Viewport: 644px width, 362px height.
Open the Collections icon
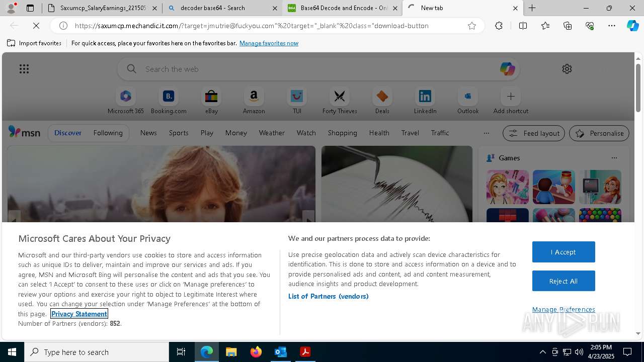click(x=568, y=26)
